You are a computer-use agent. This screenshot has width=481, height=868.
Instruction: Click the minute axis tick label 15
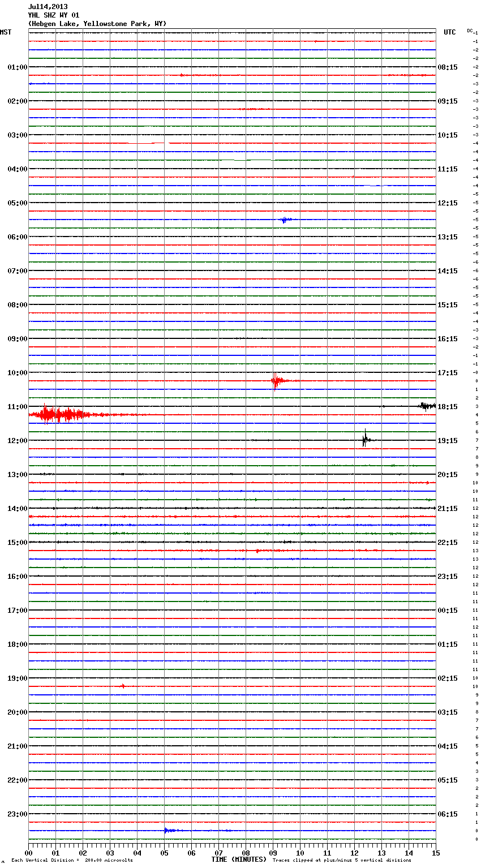[436, 853]
